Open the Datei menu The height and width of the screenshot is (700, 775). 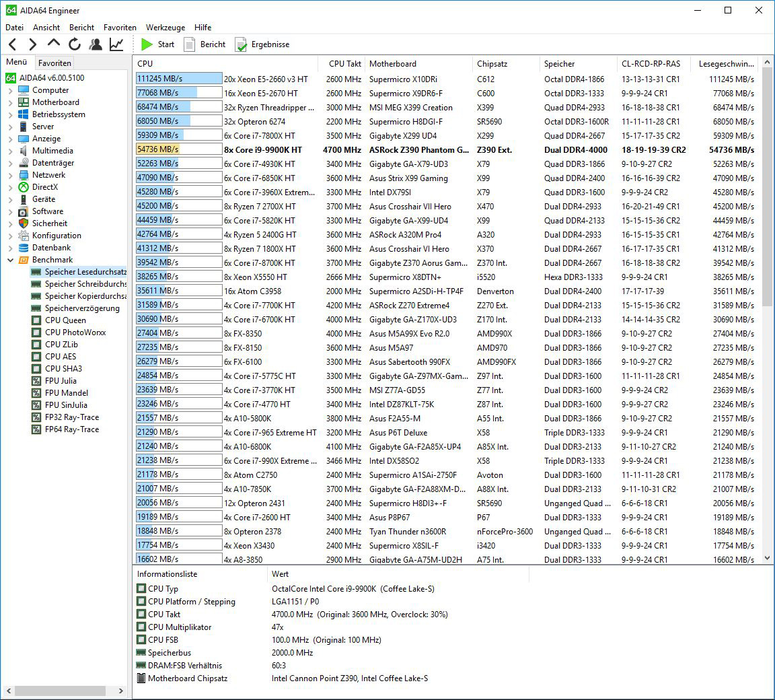click(x=14, y=28)
